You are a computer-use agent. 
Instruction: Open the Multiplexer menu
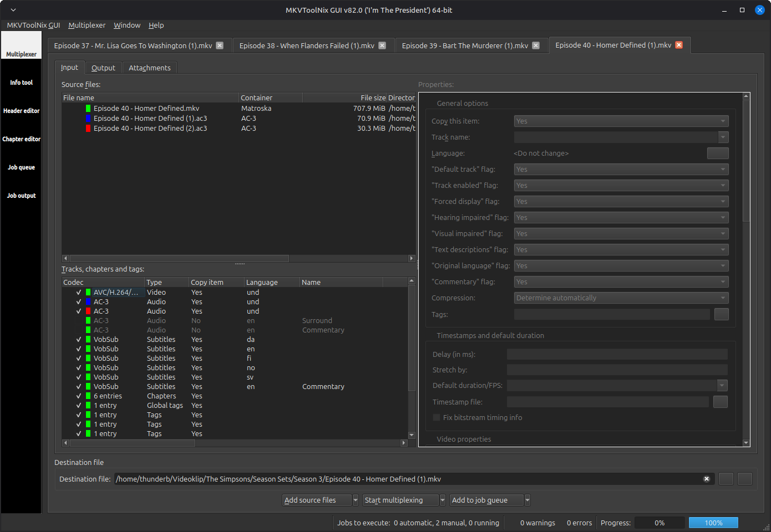tap(87, 25)
